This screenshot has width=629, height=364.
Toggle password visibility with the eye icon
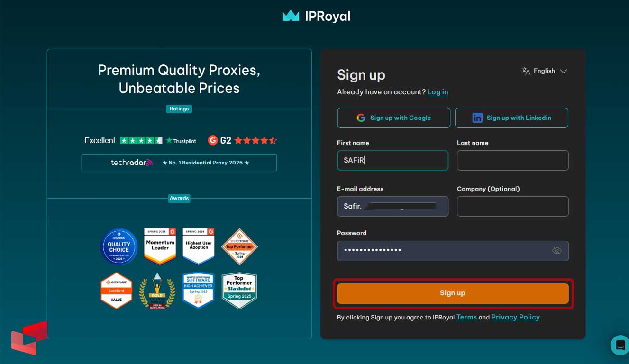[557, 250]
